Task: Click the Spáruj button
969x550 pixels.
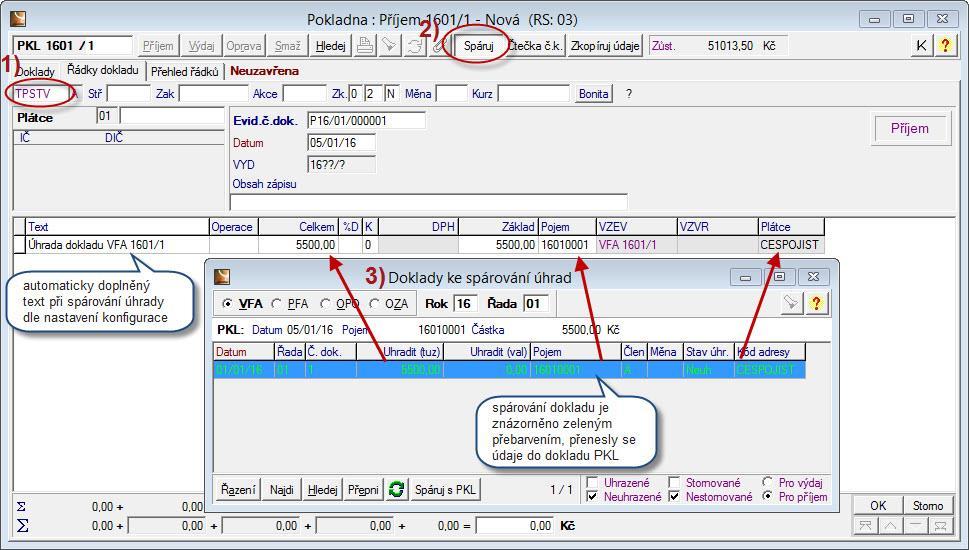Action: coord(479,46)
